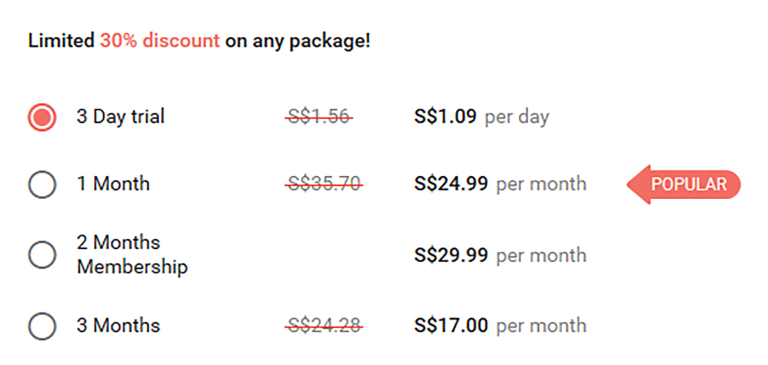Pick the 3 Months radio button
768x365 pixels.
point(42,326)
